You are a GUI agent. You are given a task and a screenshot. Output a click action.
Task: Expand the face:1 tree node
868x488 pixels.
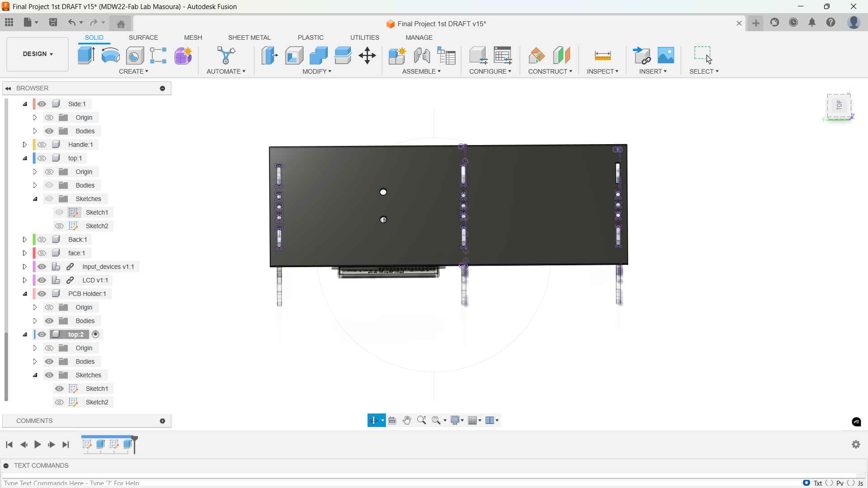click(25, 253)
